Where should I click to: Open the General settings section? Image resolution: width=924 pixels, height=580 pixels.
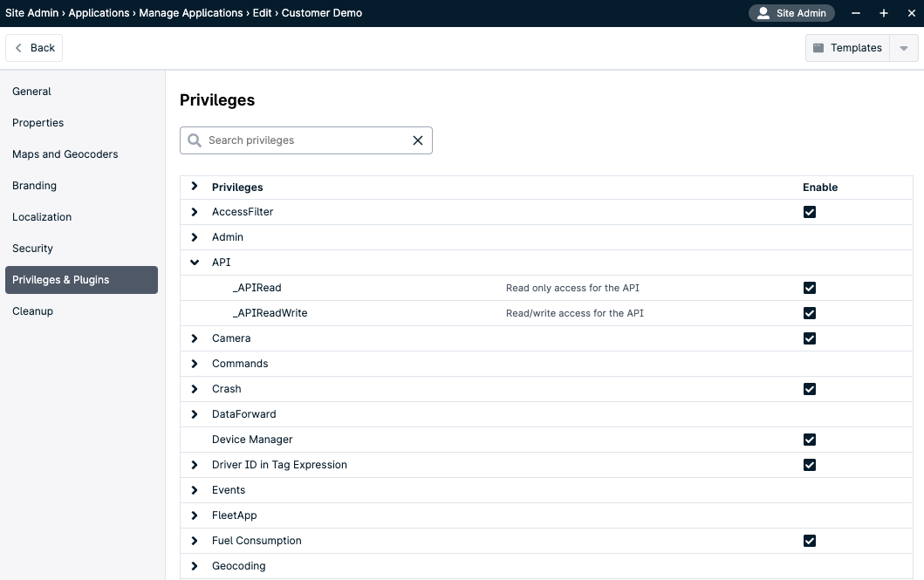[x=31, y=92]
